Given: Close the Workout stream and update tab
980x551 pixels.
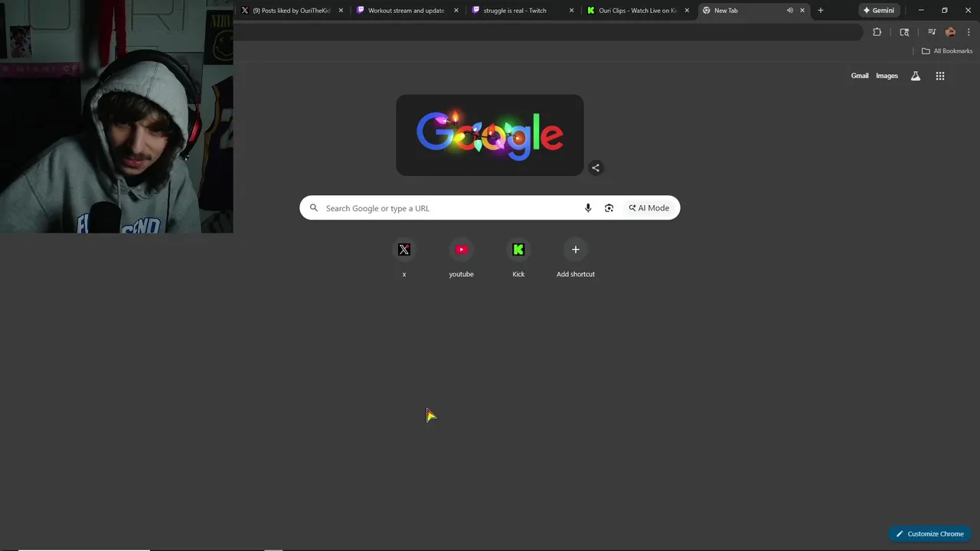Looking at the screenshot, I should (456, 11).
